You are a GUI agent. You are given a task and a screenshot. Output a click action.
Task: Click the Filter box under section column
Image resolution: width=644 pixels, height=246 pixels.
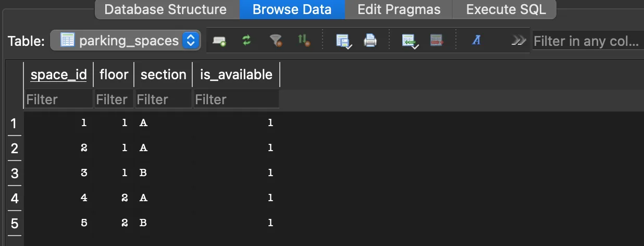click(x=163, y=99)
